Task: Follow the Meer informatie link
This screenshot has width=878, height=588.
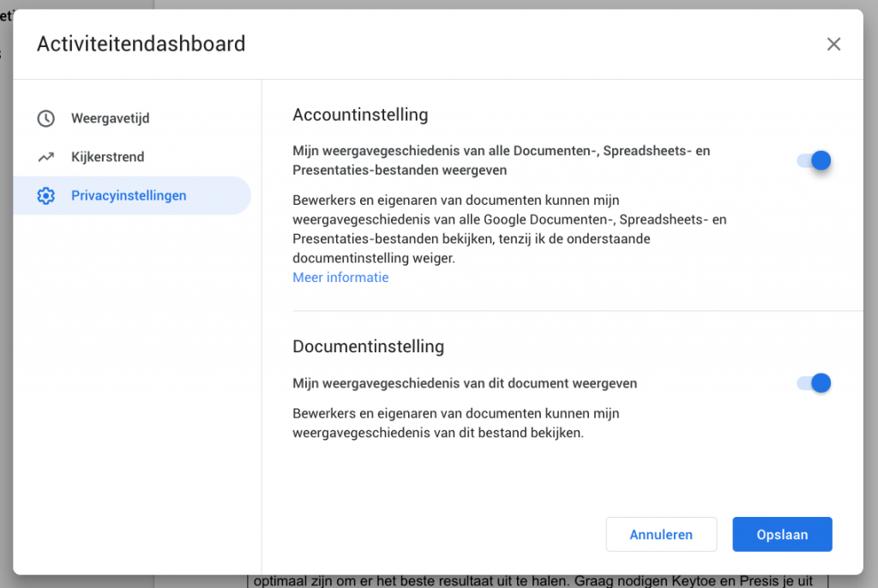Action: (340, 278)
